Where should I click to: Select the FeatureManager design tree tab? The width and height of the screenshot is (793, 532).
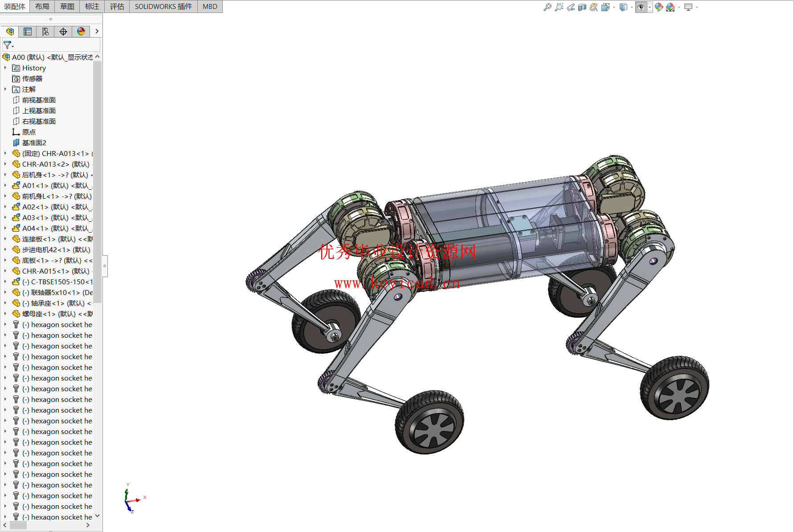(10, 31)
